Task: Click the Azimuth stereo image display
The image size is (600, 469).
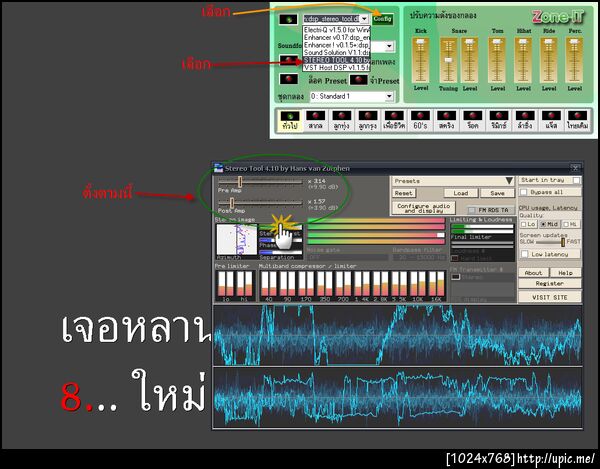Action: click(236, 240)
